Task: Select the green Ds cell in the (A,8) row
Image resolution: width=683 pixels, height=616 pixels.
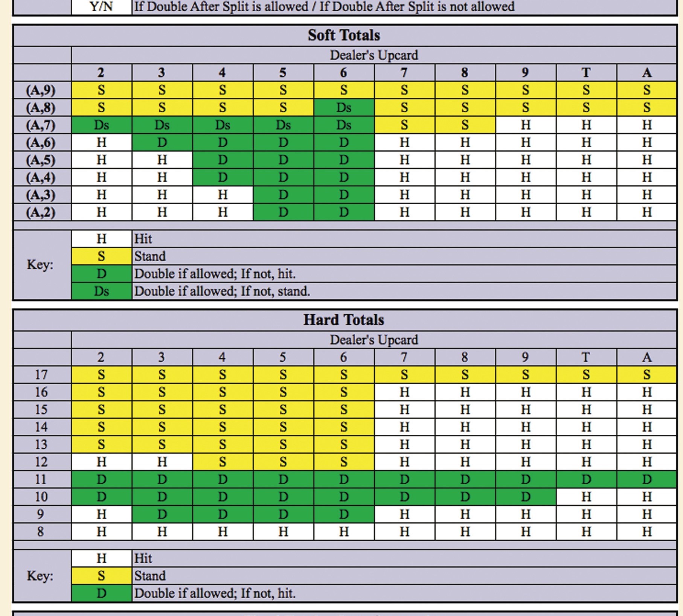Action: (x=344, y=108)
